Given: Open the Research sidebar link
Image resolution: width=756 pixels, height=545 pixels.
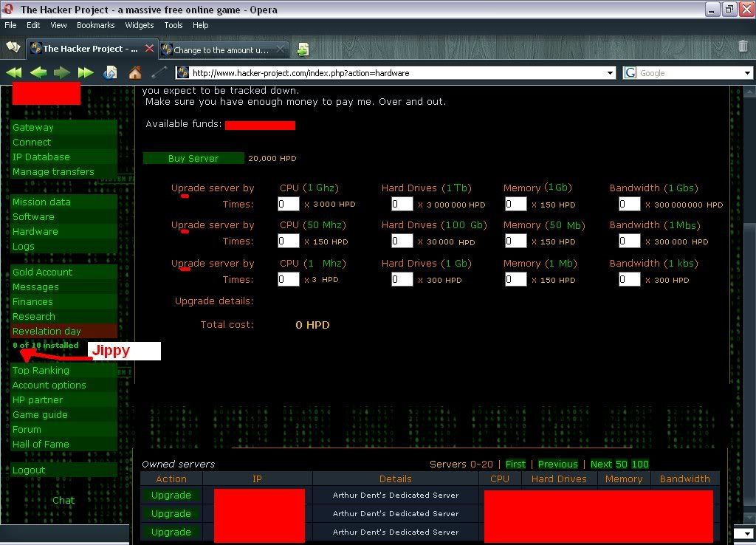Looking at the screenshot, I should [34, 316].
